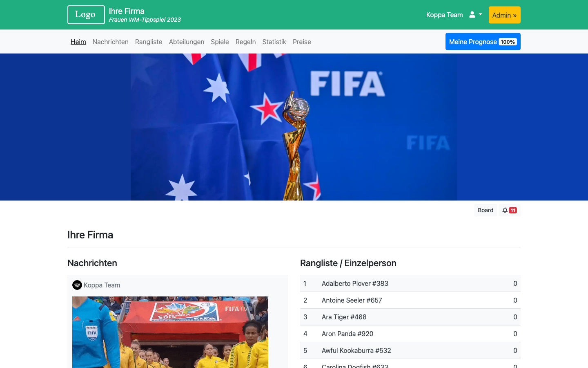The image size is (588, 368).
Task: Click the Ihre Firma header title
Action: point(127,11)
